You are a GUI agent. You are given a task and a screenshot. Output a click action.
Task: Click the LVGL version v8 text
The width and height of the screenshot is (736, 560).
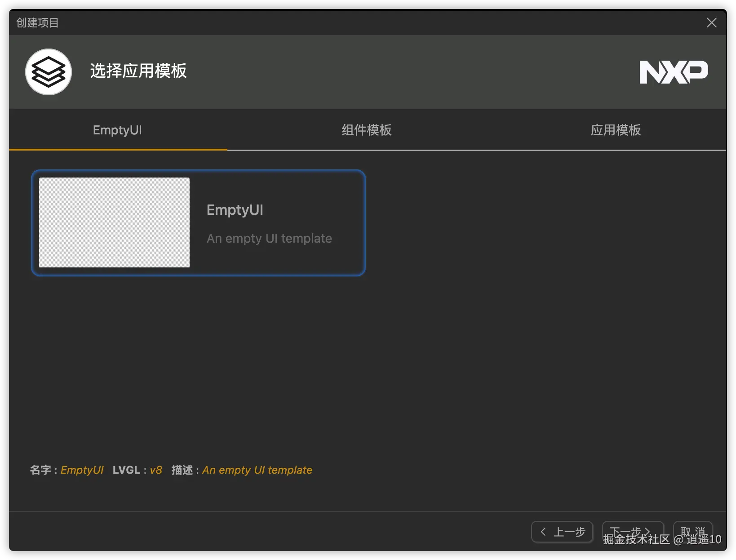[x=156, y=470]
